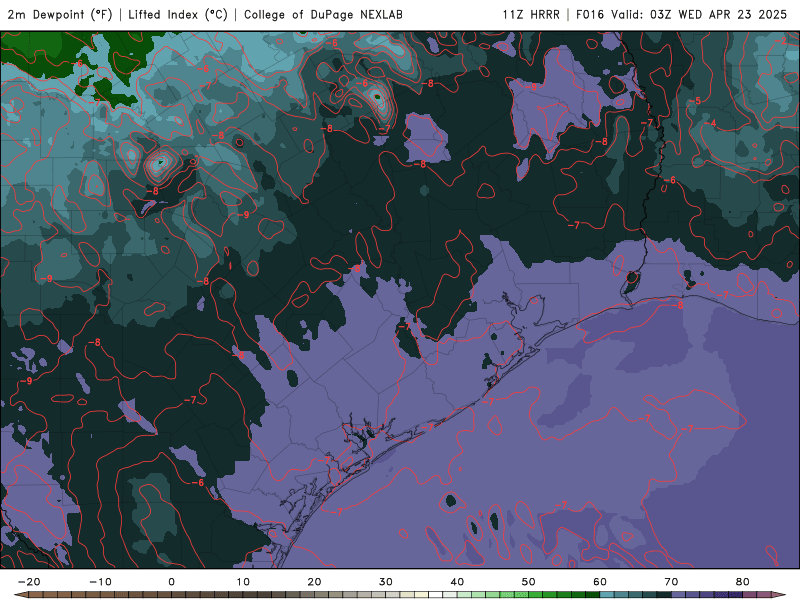Click the 0 label on the color scale
This screenshot has width=800, height=600.
171,582
